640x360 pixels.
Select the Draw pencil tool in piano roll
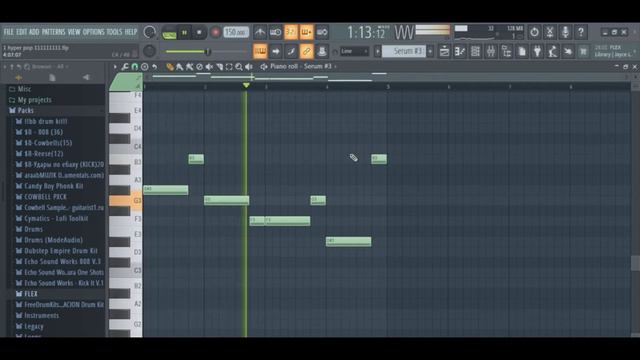[x=170, y=67]
